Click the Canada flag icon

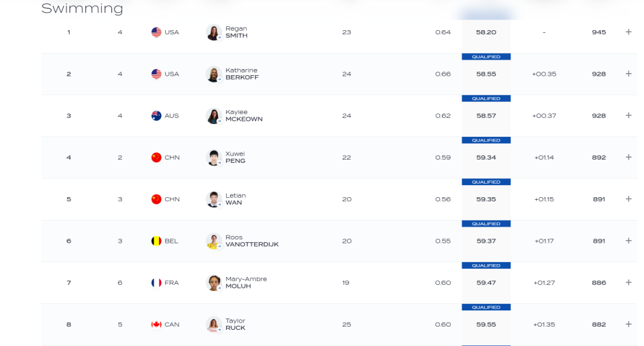[x=156, y=325]
